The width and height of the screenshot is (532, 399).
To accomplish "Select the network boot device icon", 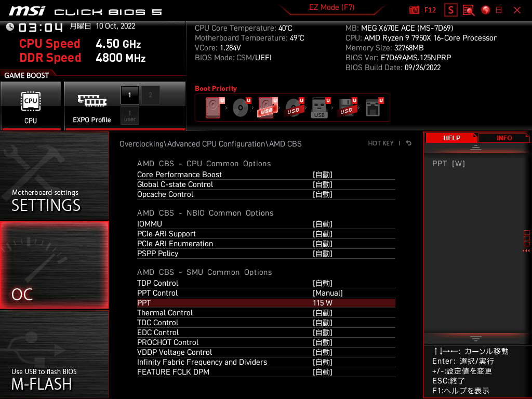I will click(x=374, y=108).
